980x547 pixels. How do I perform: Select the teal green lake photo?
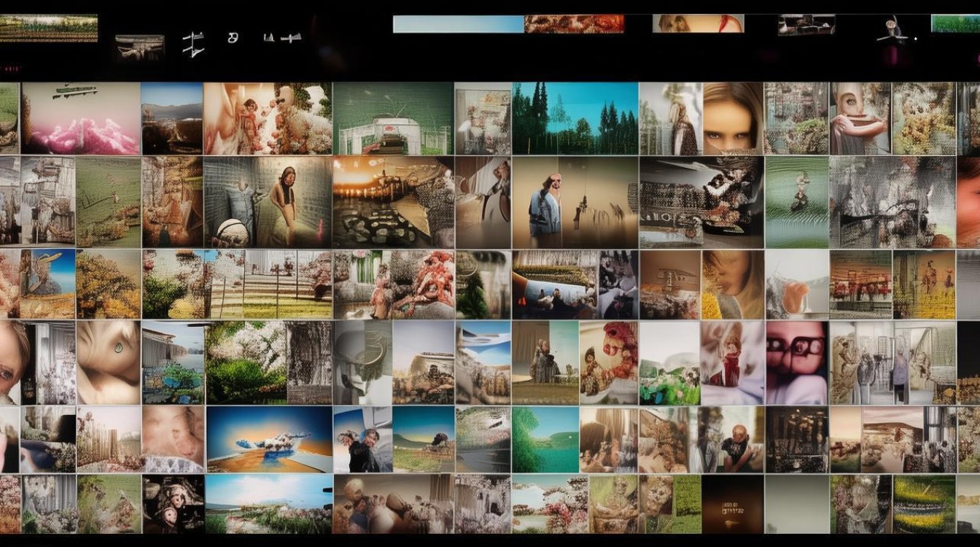(545, 439)
